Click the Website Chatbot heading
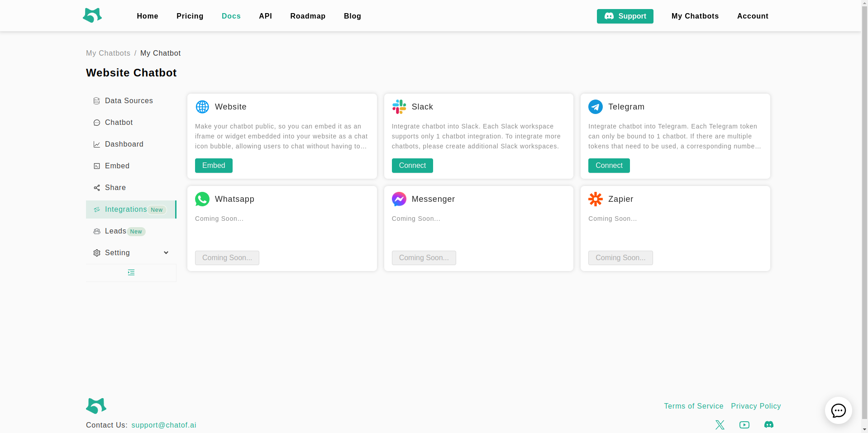The image size is (868, 433). [131, 73]
